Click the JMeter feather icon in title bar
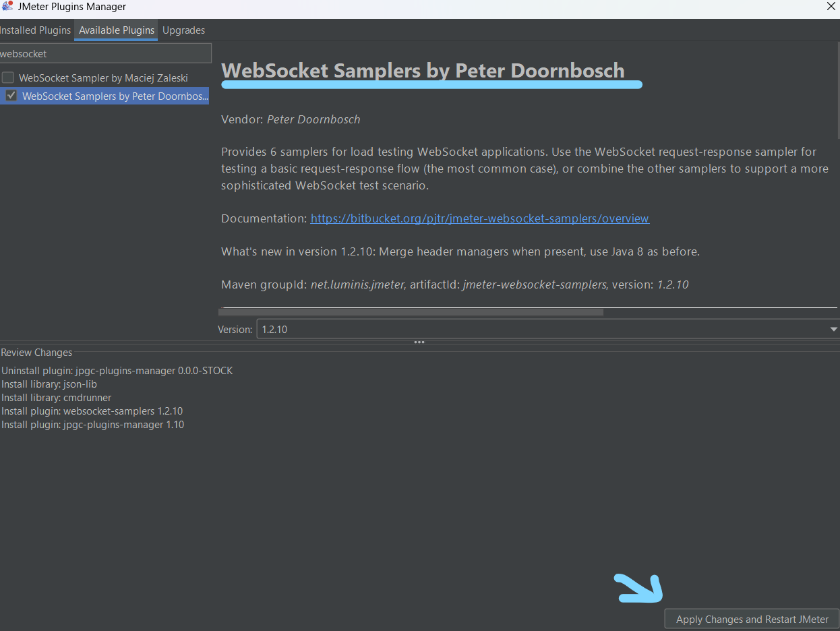Viewport: 840px width, 631px height. 7,7
